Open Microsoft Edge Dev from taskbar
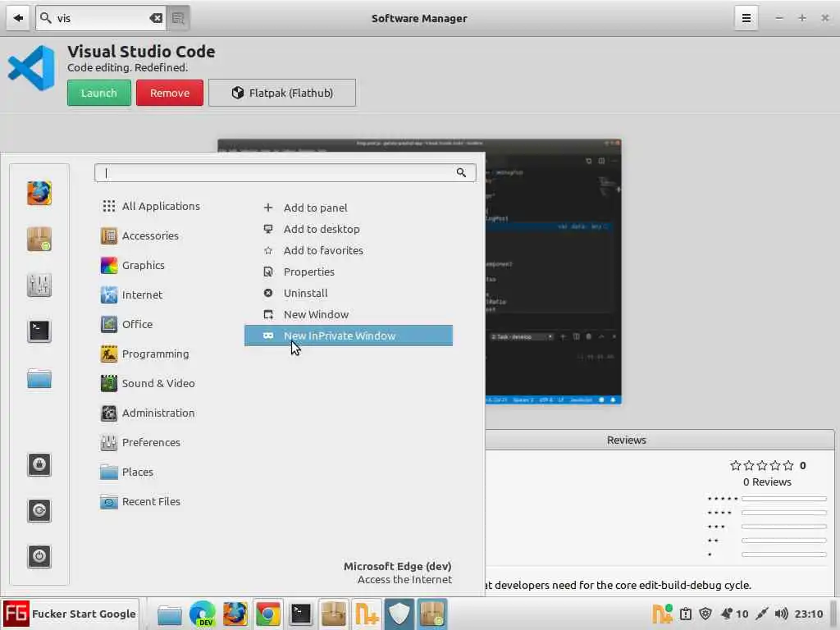 pos(203,614)
